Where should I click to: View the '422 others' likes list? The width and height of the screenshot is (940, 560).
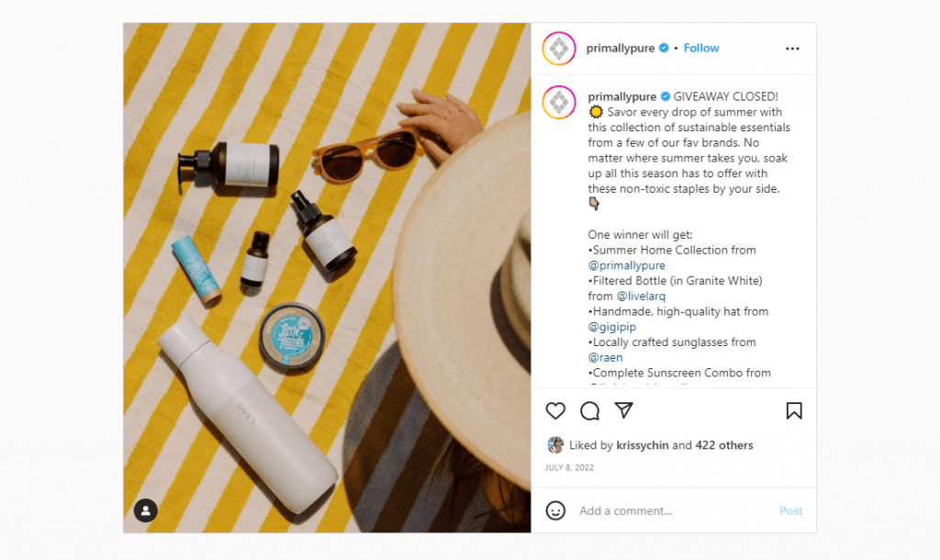(x=723, y=445)
